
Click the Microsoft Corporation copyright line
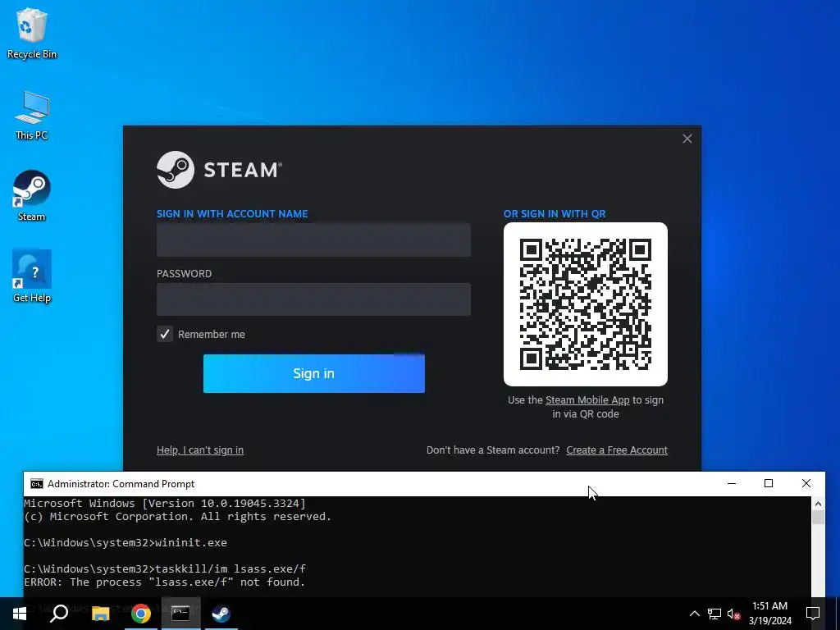[178, 517]
